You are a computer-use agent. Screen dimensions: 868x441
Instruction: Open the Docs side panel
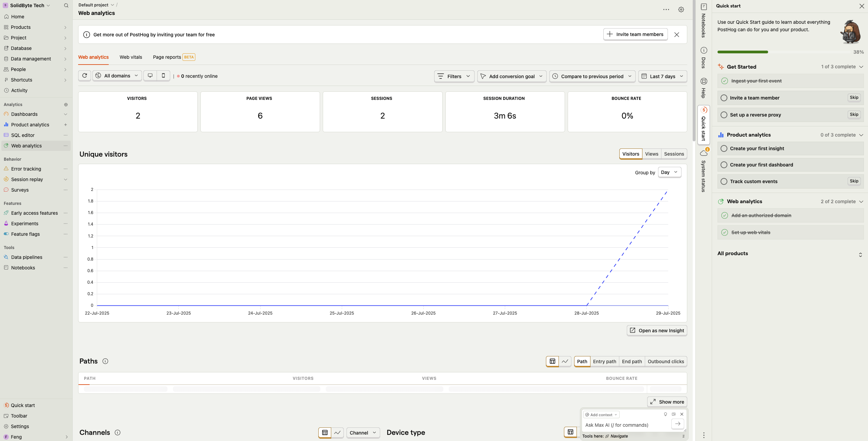click(x=704, y=58)
